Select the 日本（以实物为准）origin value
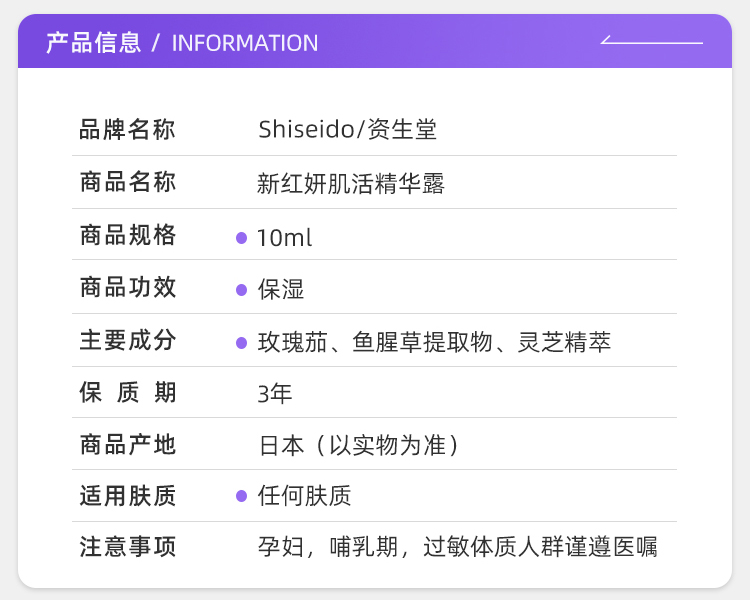Viewport: 750px width, 600px height. 360,445
